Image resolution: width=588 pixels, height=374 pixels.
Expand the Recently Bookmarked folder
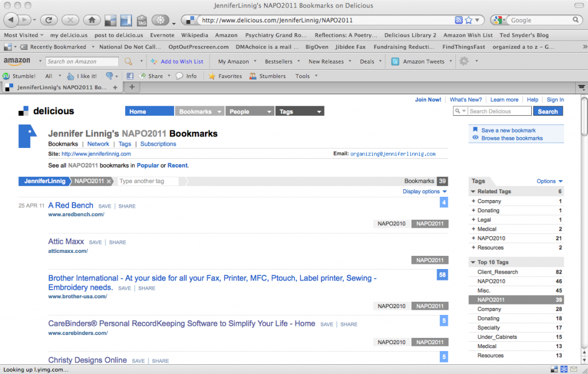57,47
